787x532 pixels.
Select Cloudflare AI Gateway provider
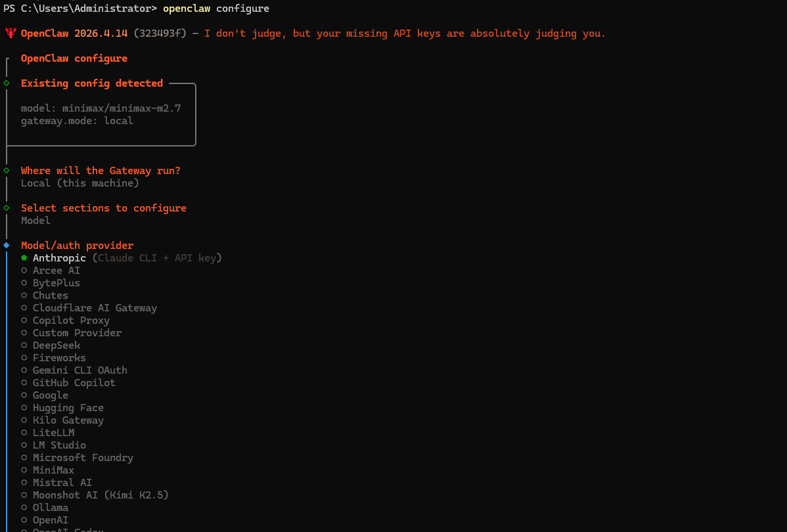(x=95, y=308)
